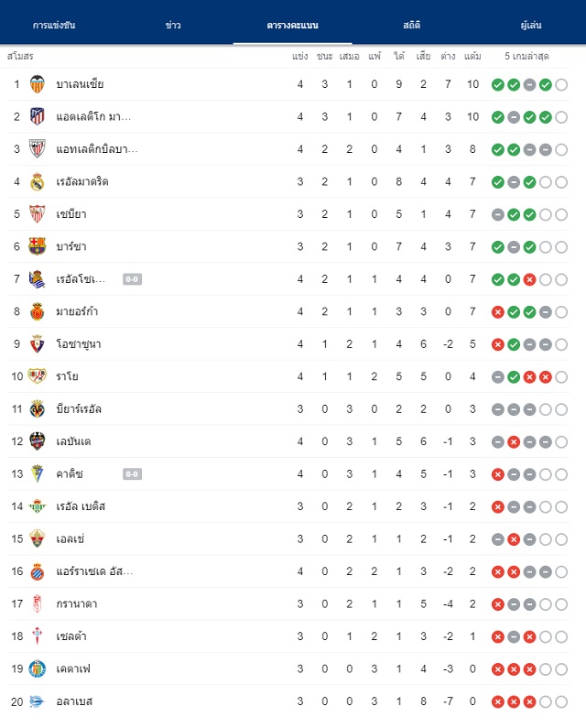Click the 0-0 live score badge beside Real Sociedad
The image size is (586, 728).
[x=132, y=279]
